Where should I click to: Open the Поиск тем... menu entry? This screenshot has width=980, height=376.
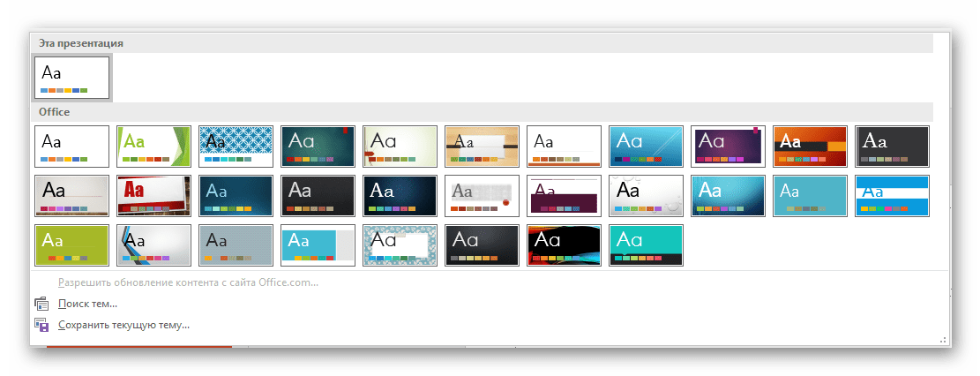87,304
